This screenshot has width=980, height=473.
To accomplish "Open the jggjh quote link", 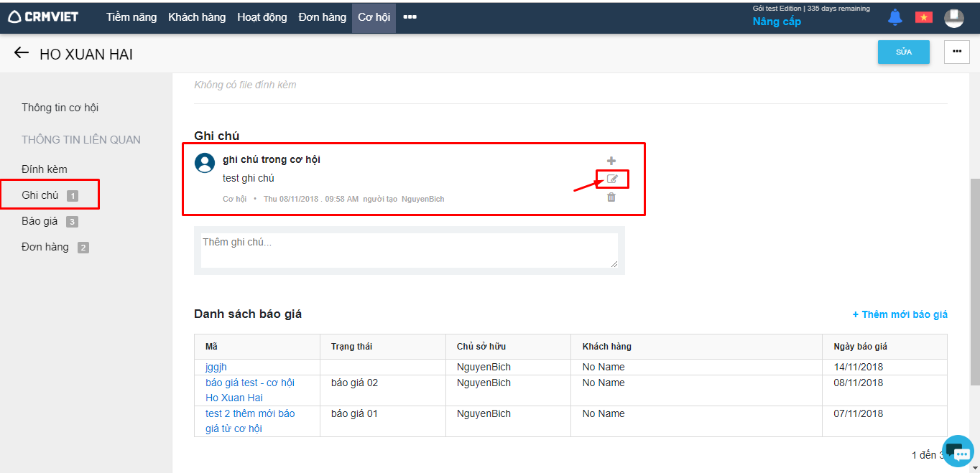I will click(216, 367).
